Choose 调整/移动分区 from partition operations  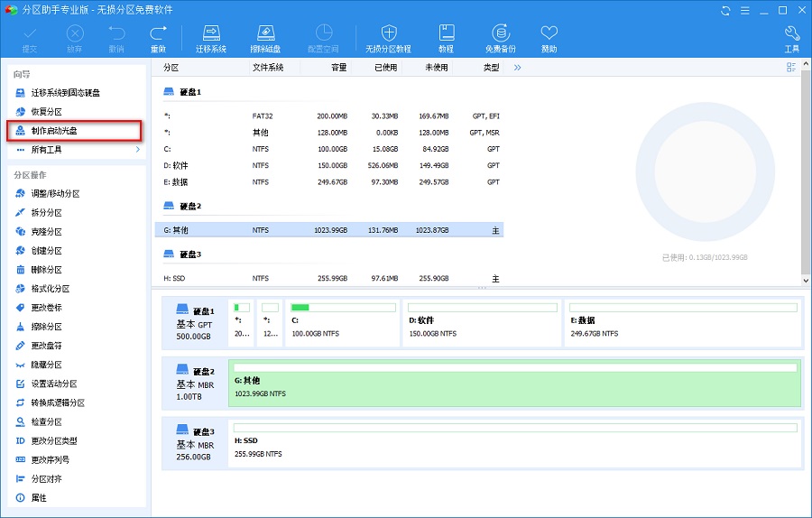[x=55, y=194]
